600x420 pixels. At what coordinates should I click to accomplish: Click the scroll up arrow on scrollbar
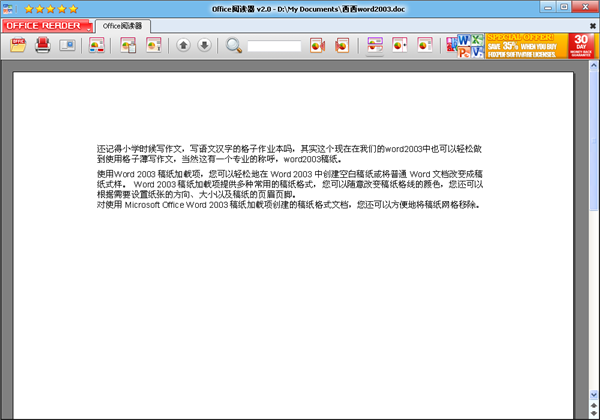pos(593,65)
